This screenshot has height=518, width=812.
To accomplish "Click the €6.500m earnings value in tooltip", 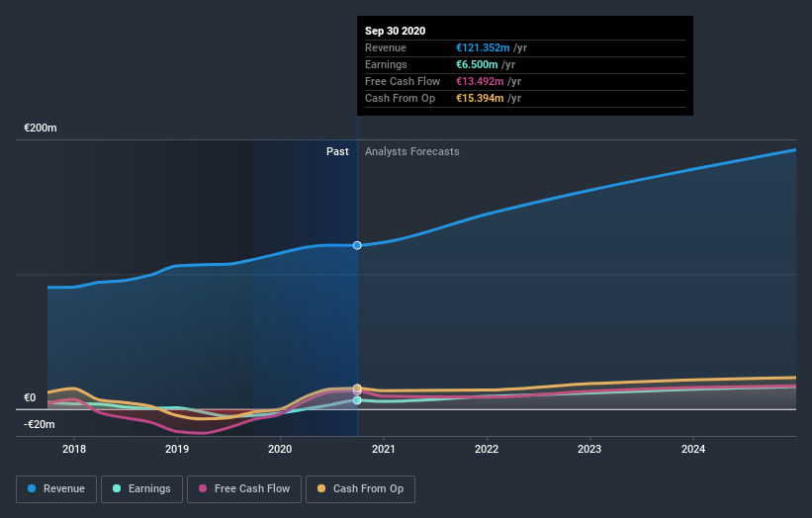I will pyautogui.click(x=477, y=64).
